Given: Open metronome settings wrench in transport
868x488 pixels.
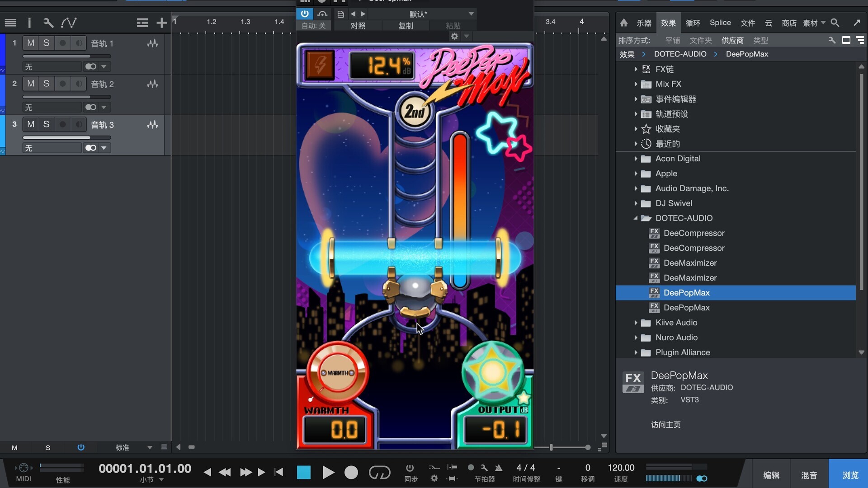Looking at the screenshot, I should click(x=484, y=468).
